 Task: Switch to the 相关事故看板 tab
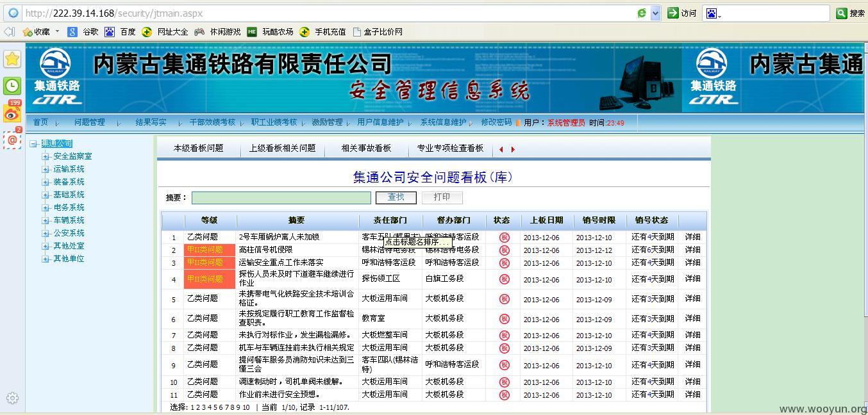[x=366, y=148]
